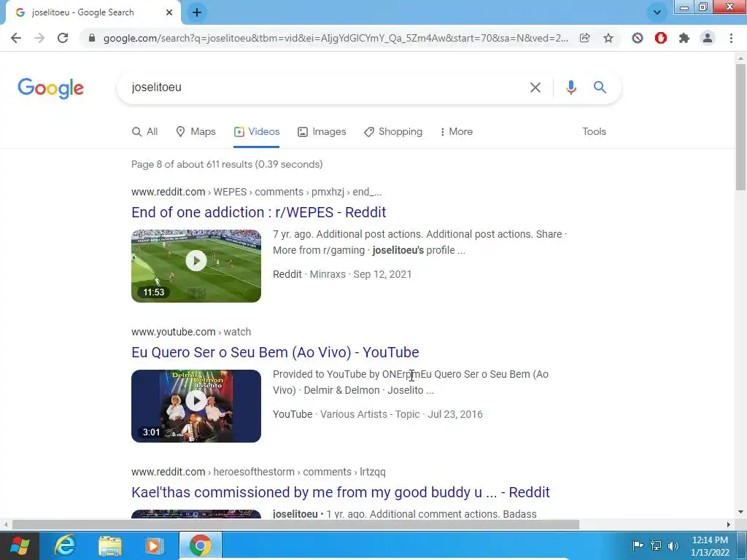Launch Internet Explorer from the taskbar
This screenshot has height=560, width=747.
pyautogui.click(x=64, y=545)
